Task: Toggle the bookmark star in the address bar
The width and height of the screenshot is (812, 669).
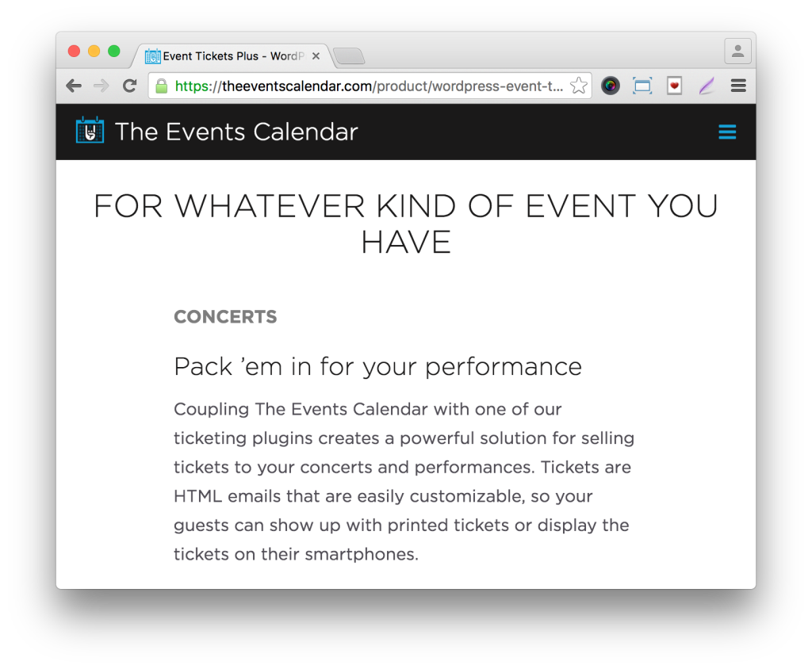Action: click(578, 85)
